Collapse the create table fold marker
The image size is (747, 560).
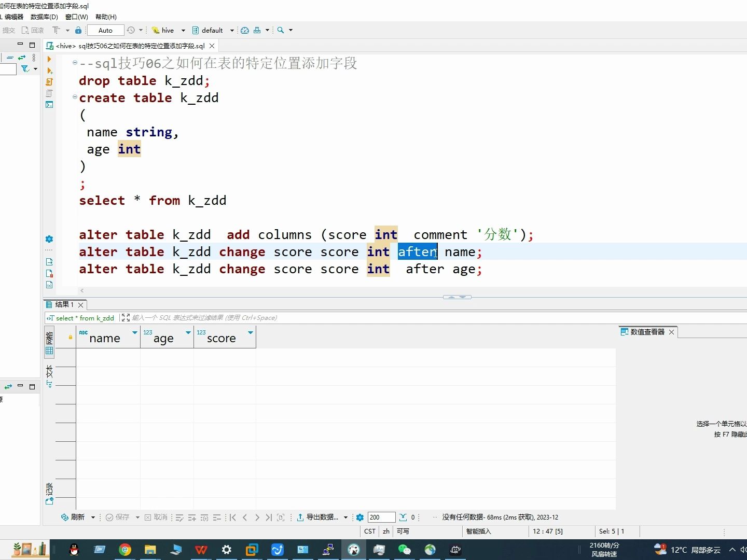75,97
